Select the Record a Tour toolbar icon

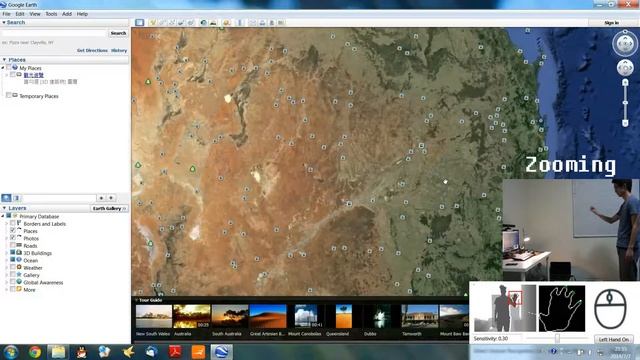click(191, 22)
